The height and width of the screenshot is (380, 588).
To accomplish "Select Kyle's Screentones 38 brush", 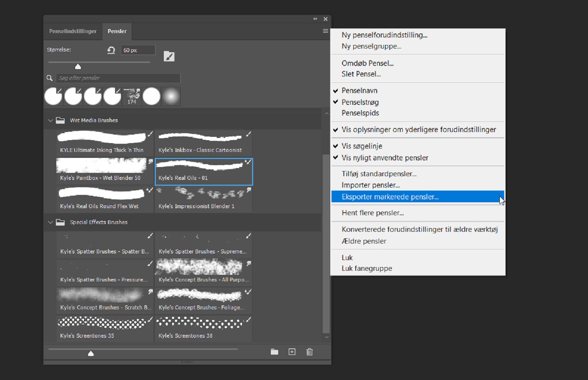I will pyautogui.click(x=204, y=329).
